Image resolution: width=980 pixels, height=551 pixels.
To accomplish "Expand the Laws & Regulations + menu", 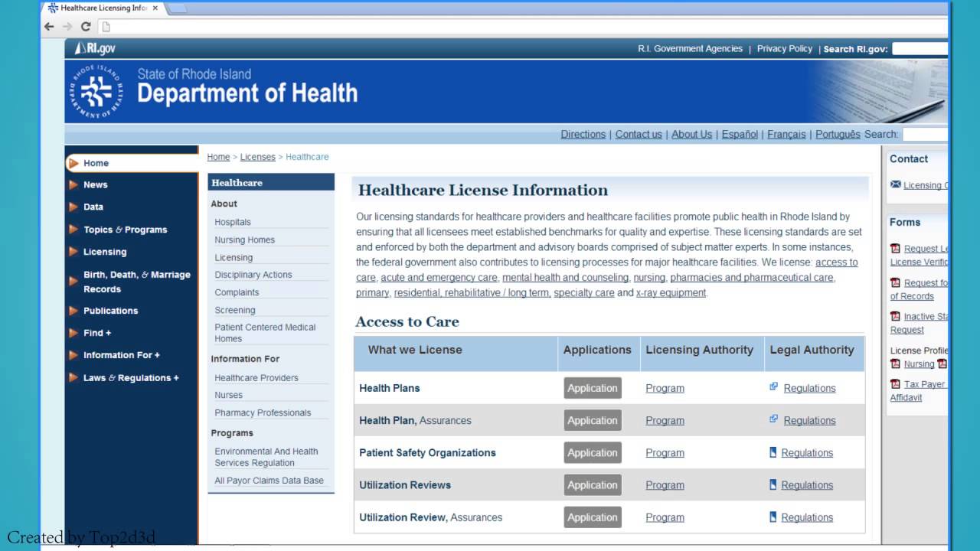I will coord(130,378).
